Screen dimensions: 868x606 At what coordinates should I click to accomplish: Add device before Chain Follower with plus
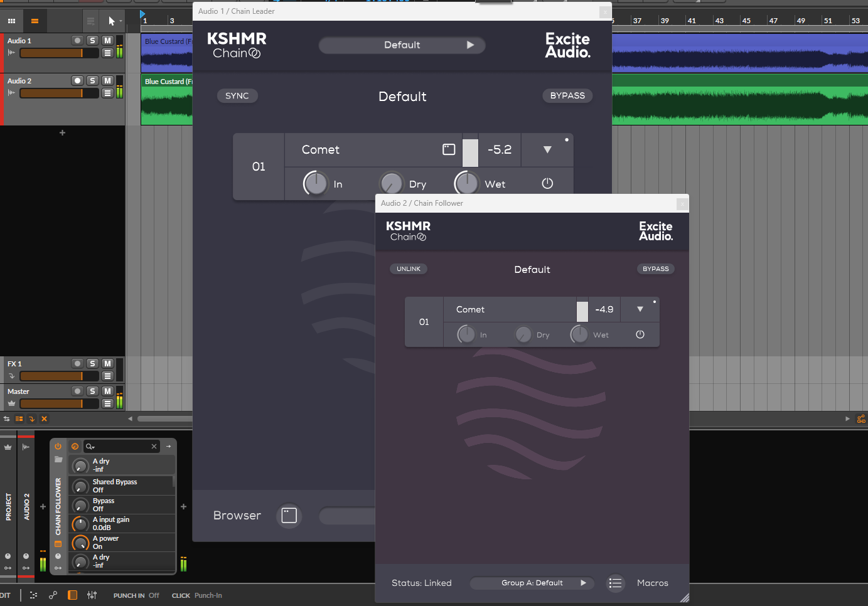43,506
